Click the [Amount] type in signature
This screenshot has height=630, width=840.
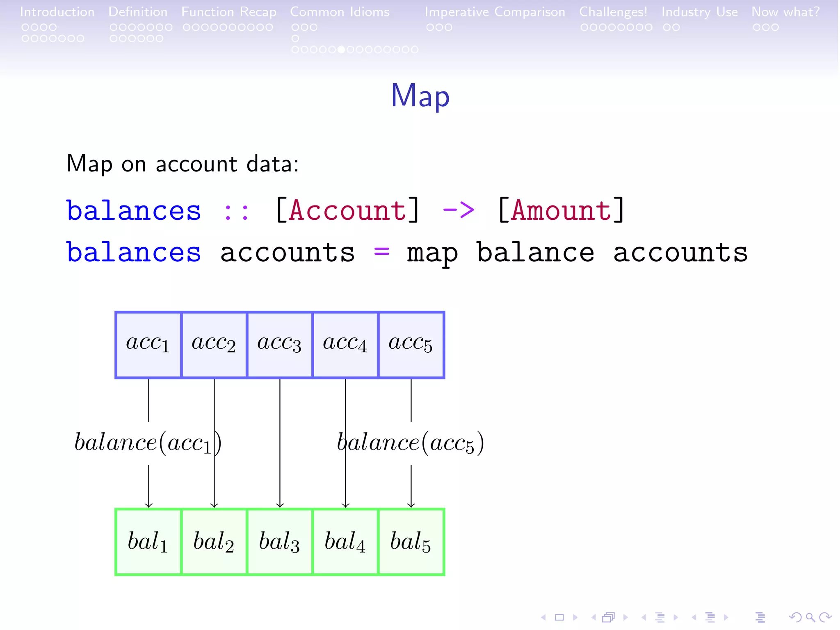(561, 210)
